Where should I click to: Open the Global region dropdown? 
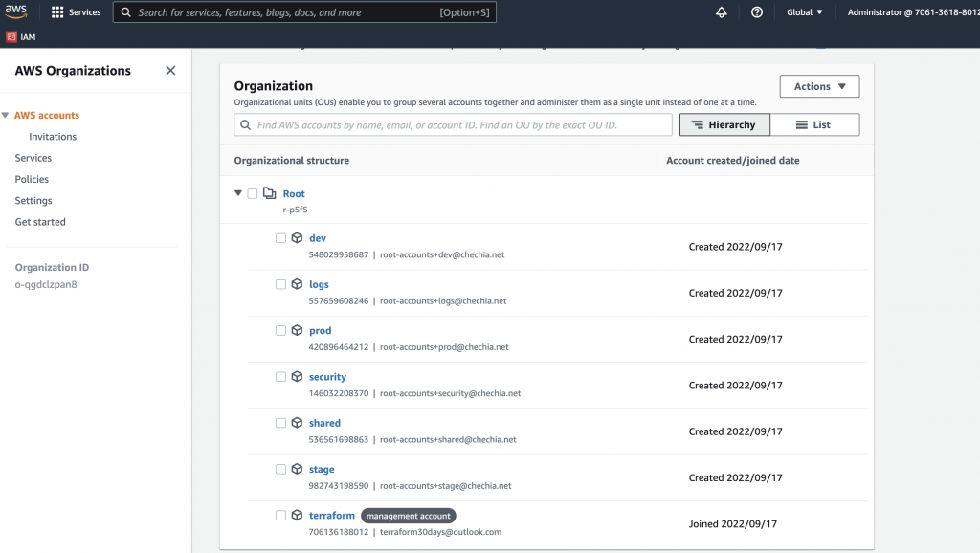804,12
